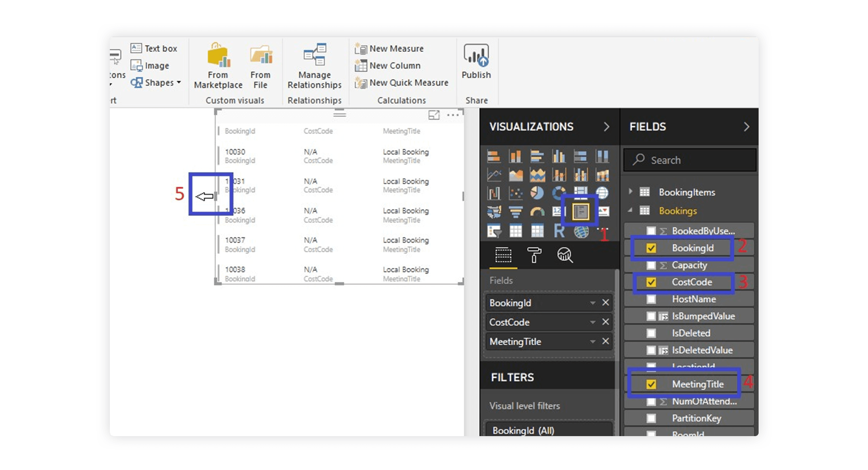Viewport: 868px width, 470px height.
Task: Open Manage Relationships
Action: point(315,66)
